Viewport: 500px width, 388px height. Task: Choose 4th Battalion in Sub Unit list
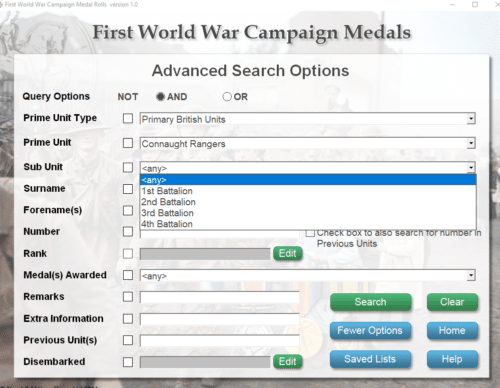pyautogui.click(x=308, y=224)
